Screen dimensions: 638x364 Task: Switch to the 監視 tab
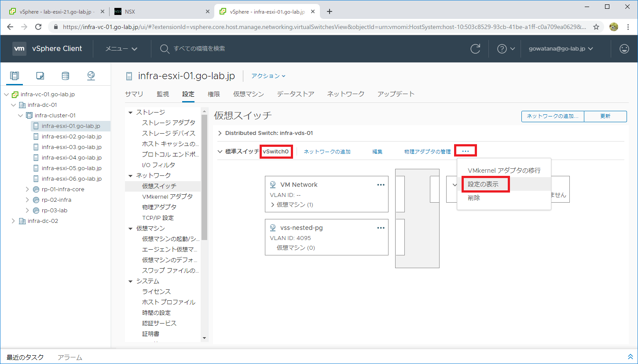tap(163, 94)
